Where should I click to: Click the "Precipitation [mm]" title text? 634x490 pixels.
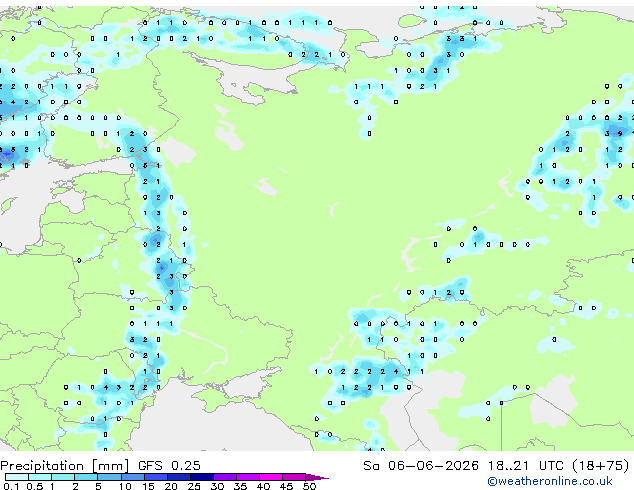point(65,466)
